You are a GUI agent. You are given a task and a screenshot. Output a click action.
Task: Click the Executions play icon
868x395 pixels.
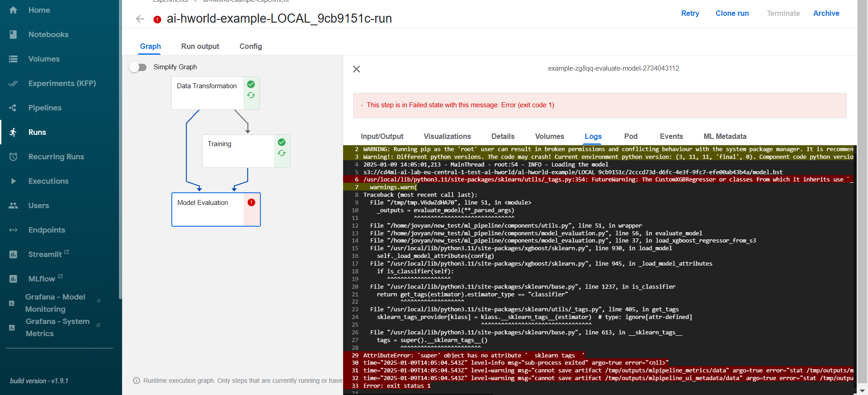13,181
